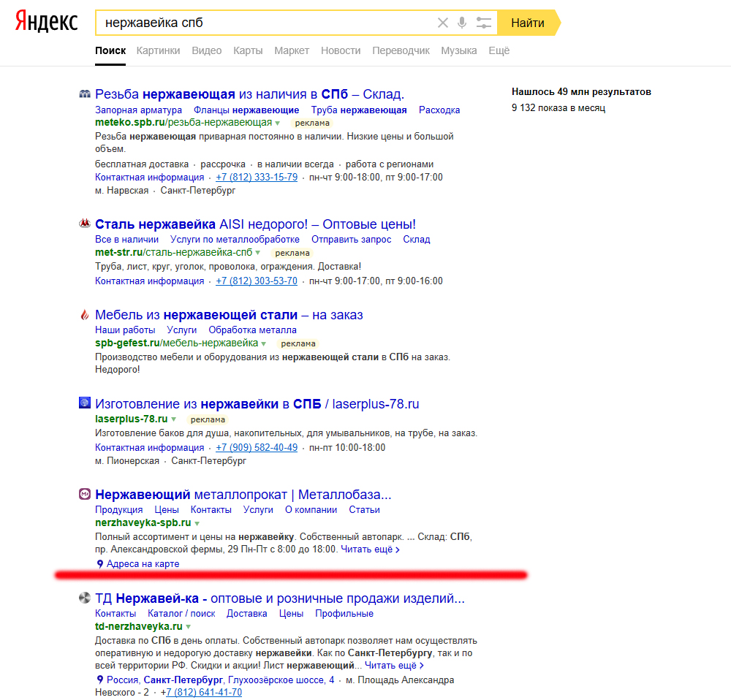Open result Резьба нержавеющая из наличия в СПб

pos(249,94)
